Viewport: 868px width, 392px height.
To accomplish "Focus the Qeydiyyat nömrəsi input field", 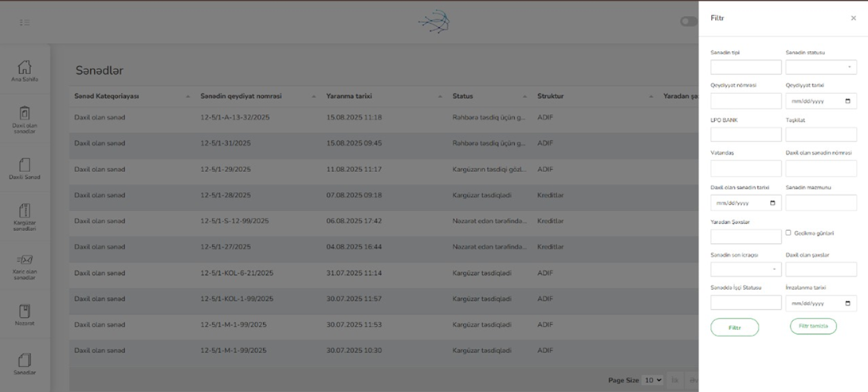I will pyautogui.click(x=746, y=100).
